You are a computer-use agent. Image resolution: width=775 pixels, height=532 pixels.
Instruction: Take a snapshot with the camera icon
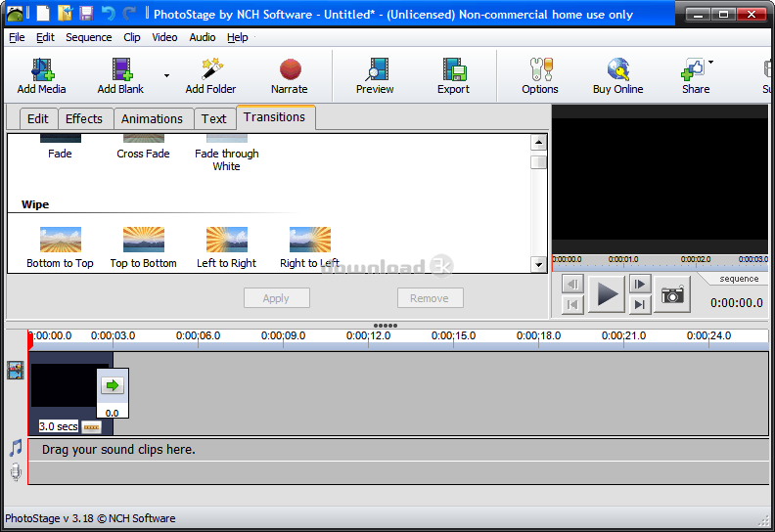(672, 295)
